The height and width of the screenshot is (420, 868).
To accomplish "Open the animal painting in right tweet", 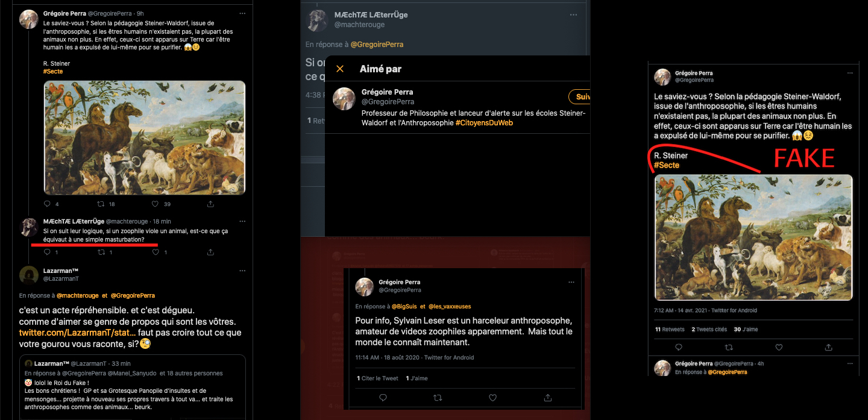I will [x=753, y=237].
